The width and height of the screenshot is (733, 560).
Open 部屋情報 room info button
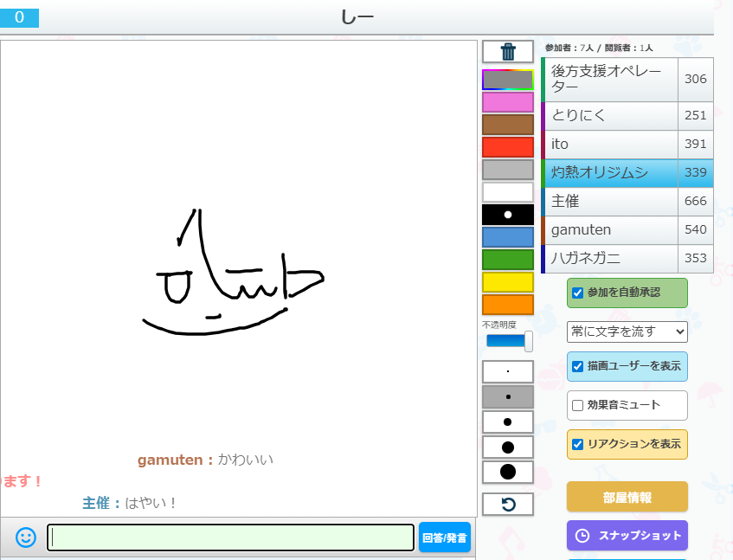(627, 497)
